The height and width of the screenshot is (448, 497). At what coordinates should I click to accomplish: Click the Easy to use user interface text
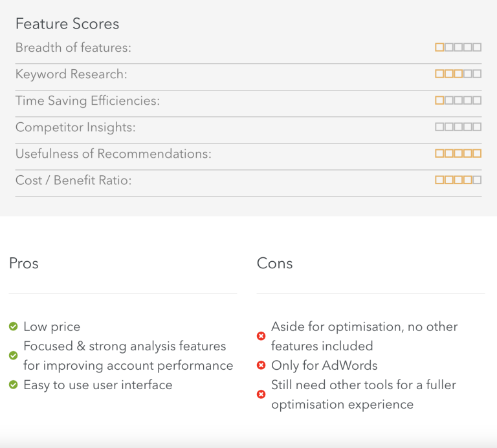(98, 385)
